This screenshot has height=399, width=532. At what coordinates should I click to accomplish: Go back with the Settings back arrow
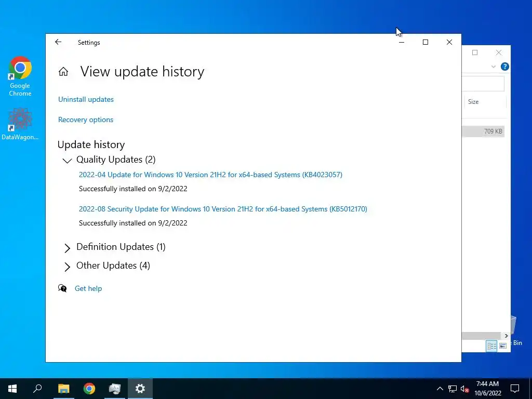coord(58,42)
